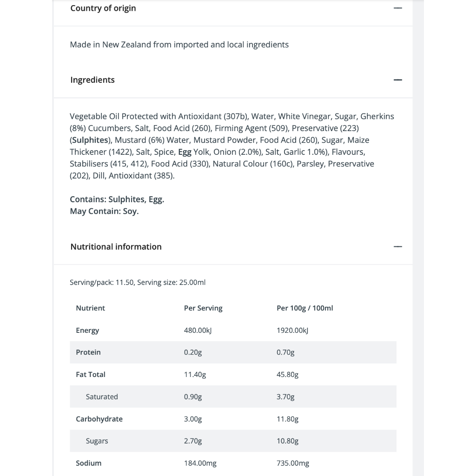This screenshot has height=476, width=476.
Task: Toggle the Ingredients section heading
Action: [93, 80]
